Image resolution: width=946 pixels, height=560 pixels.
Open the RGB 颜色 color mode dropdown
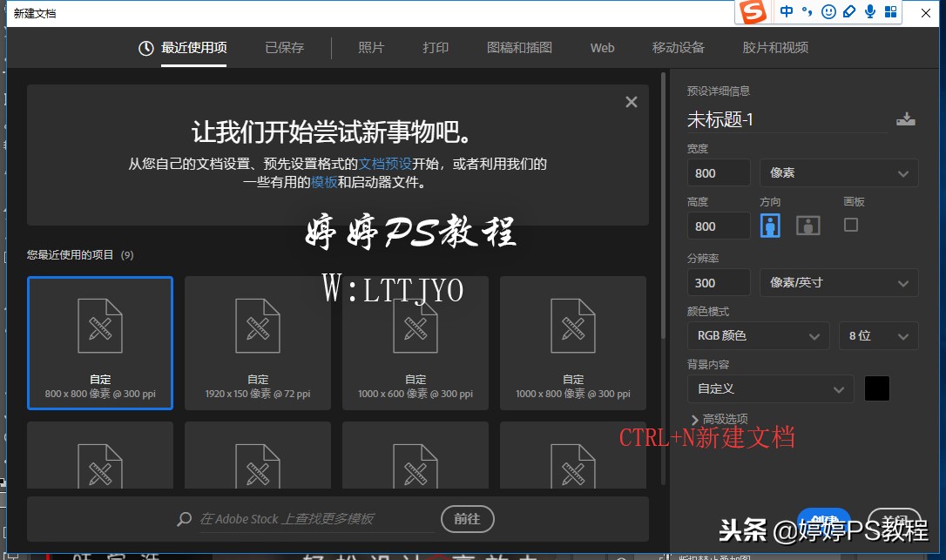757,335
